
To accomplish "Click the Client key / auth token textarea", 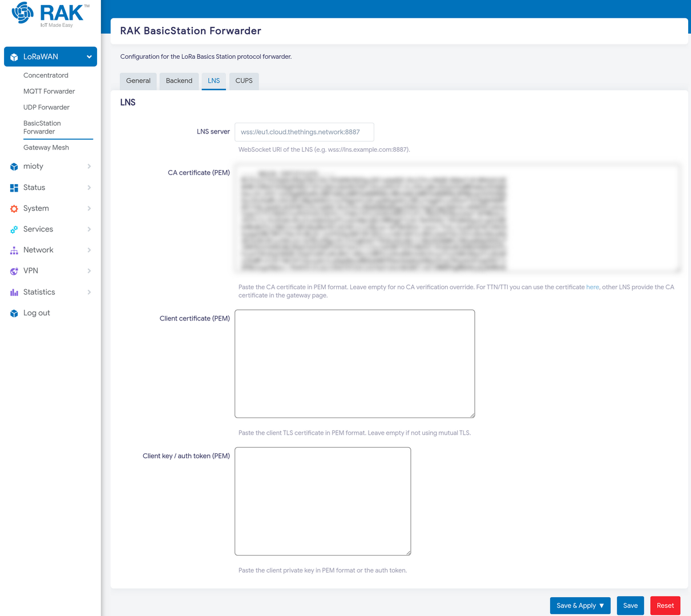I will pyautogui.click(x=323, y=501).
